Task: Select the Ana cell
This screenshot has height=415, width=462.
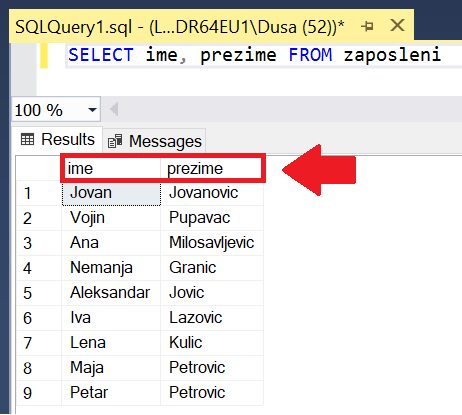Action: (x=111, y=243)
